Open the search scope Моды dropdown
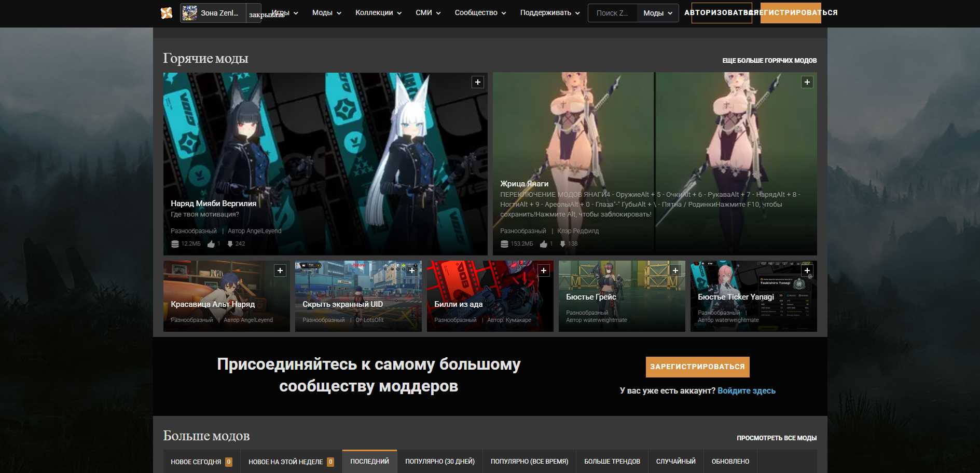 click(x=658, y=13)
